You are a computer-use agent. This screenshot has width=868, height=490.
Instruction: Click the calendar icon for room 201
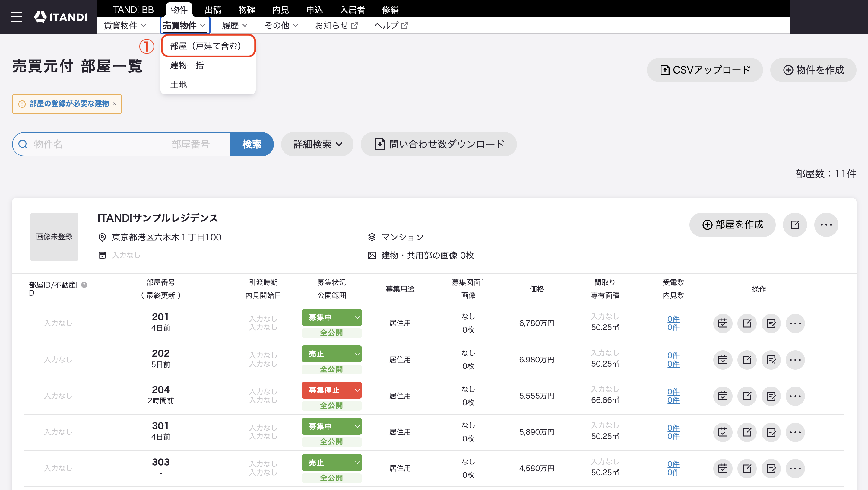(x=723, y=323)
